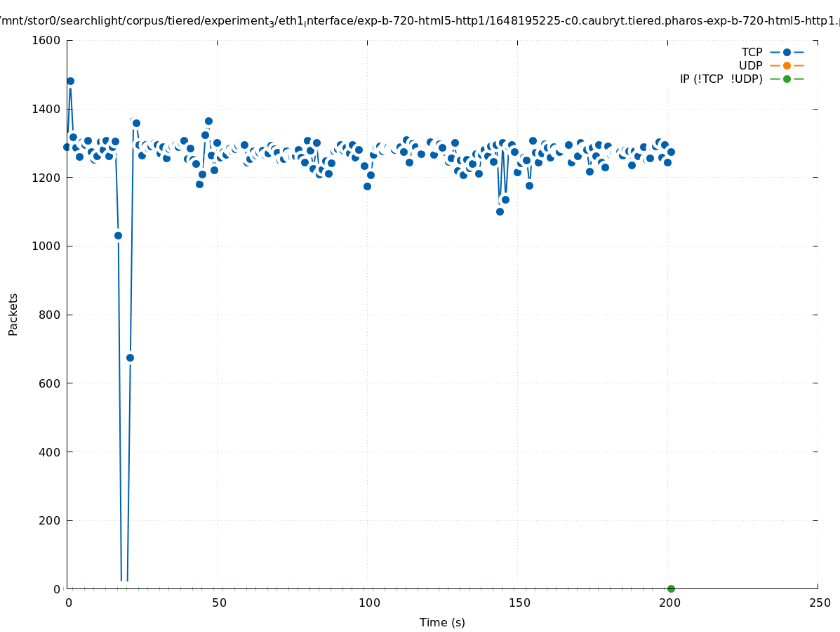840x632 pixels.
Task: Click the green IP legend marker
Action: click(x=787, y=79)
